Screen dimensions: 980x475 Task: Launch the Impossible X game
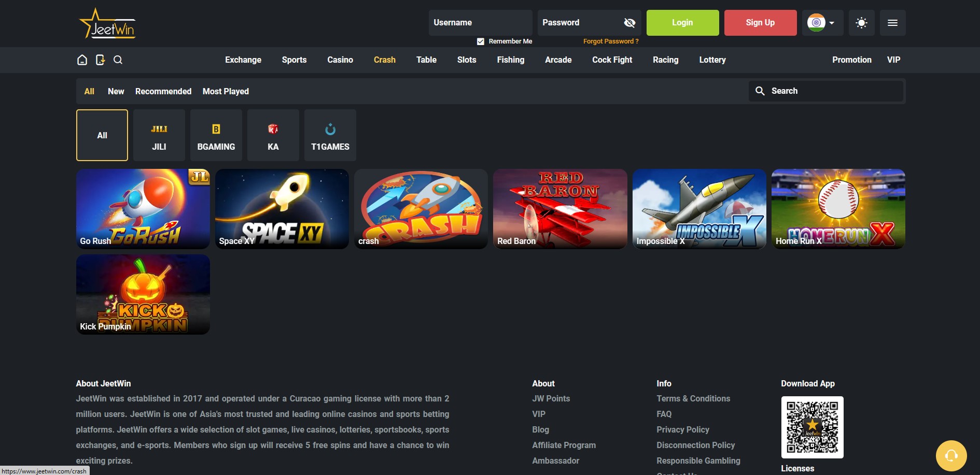point(699,209)
